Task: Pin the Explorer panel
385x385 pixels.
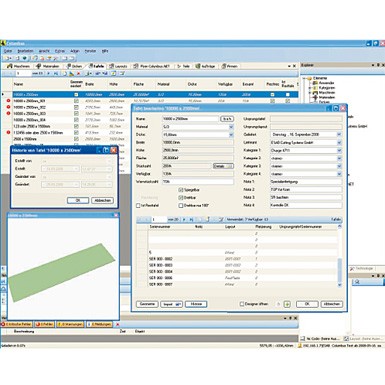Action: coord(378,65)
